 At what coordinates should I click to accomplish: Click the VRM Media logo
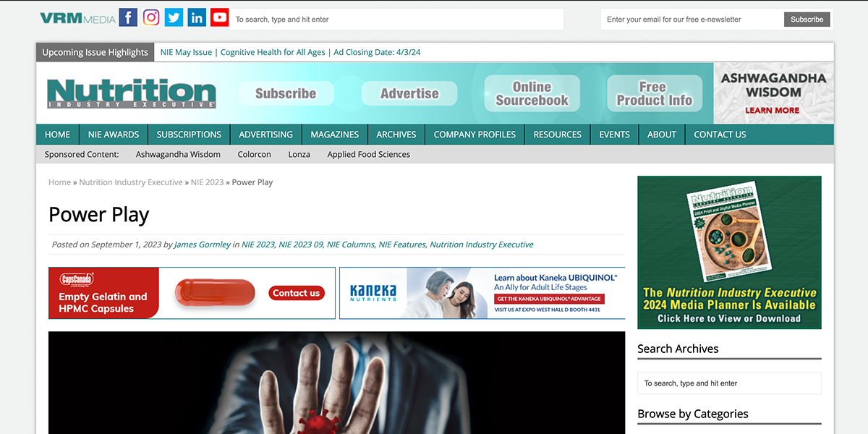(x=77, y=19)
